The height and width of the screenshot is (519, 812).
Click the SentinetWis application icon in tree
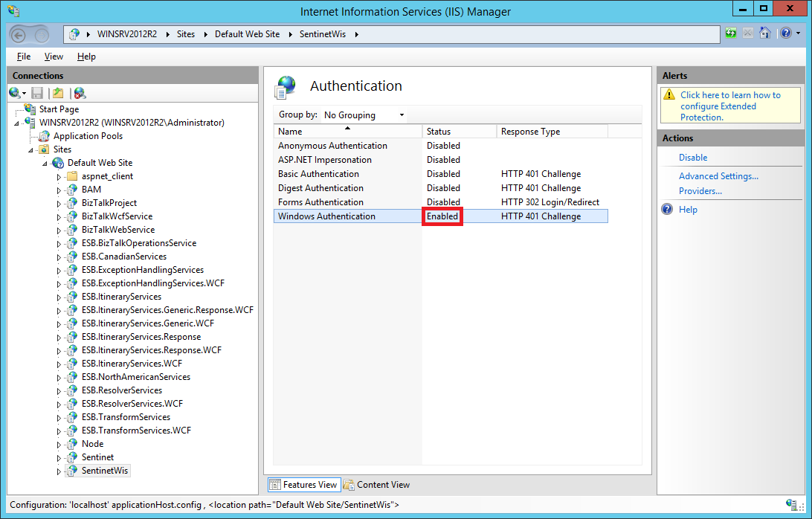click(x=72, y=471)
